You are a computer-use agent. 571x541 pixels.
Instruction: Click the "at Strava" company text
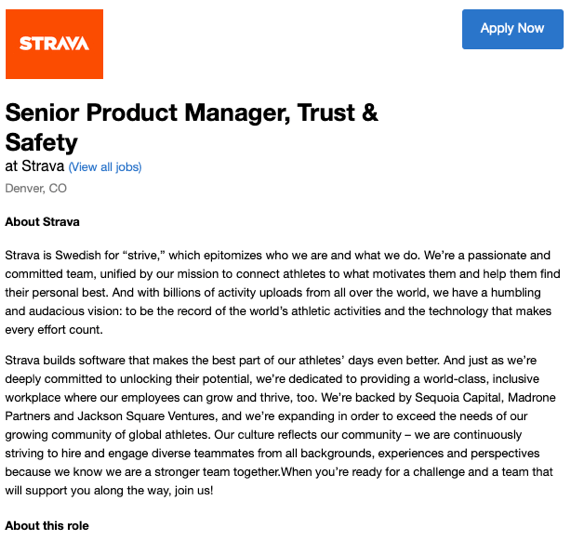(x=35, y=166)
